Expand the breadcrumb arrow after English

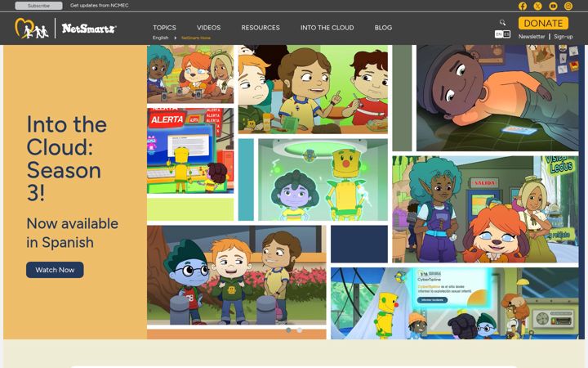click(175, 38)
